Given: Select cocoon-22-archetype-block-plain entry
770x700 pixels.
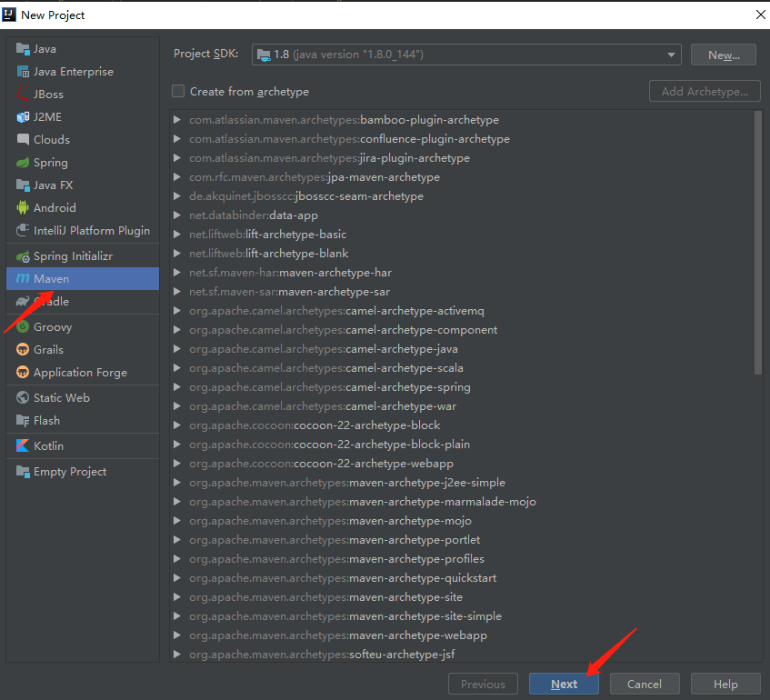Looking at the screenshot, I should (x=329, y=444).
